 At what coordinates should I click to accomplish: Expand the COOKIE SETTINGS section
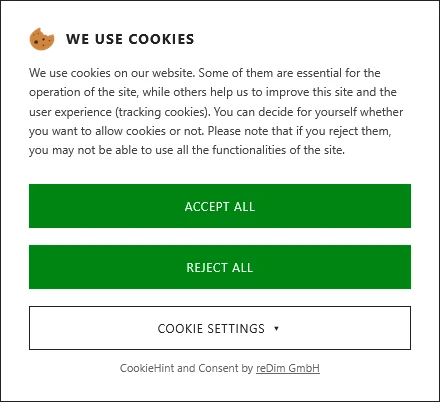pyautogui.click(x=220, y=328)
